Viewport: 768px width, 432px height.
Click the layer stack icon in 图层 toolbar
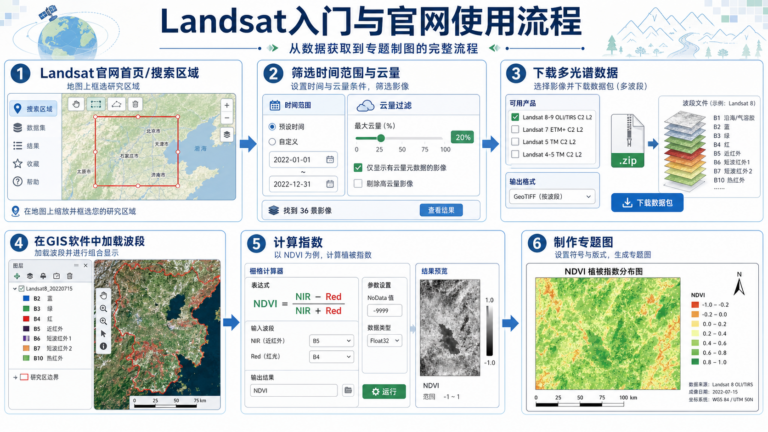coord(30,276)
